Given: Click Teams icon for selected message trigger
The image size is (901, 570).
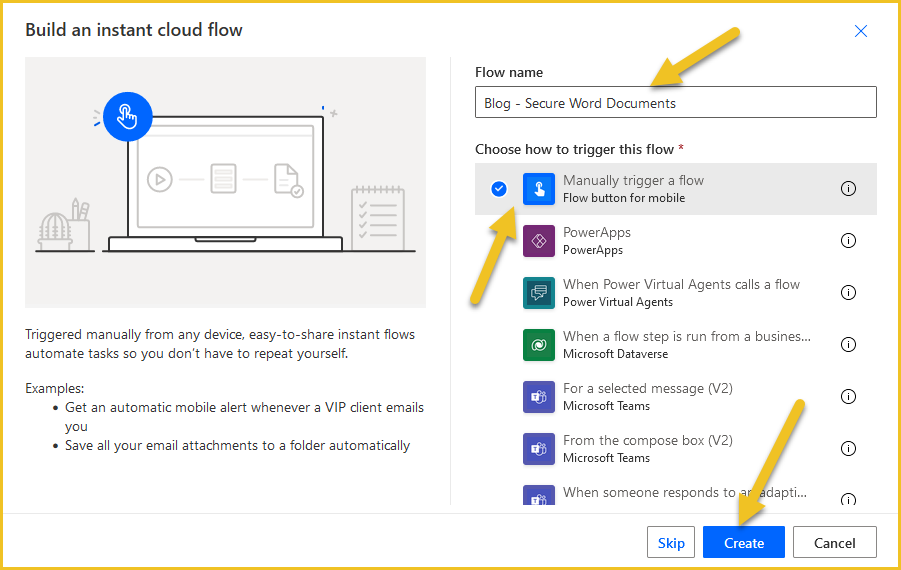Looking at the screenshot, I should [x=539, y=397].
